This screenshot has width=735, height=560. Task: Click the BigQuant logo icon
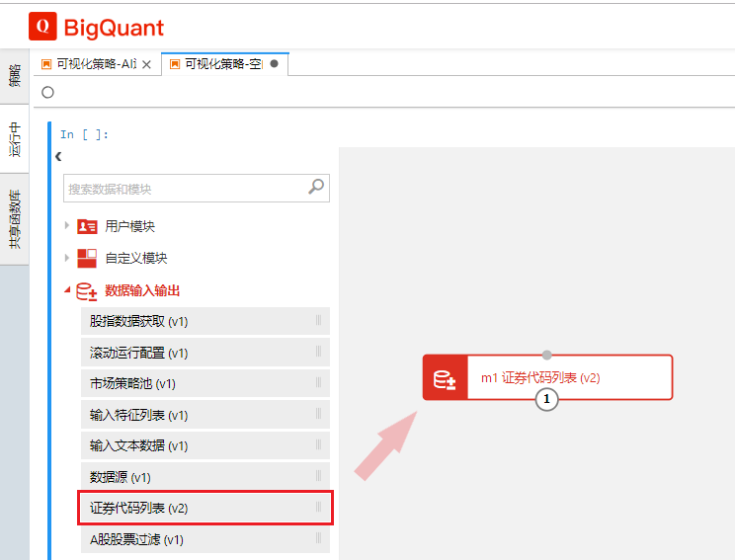[x=42, y=27]
